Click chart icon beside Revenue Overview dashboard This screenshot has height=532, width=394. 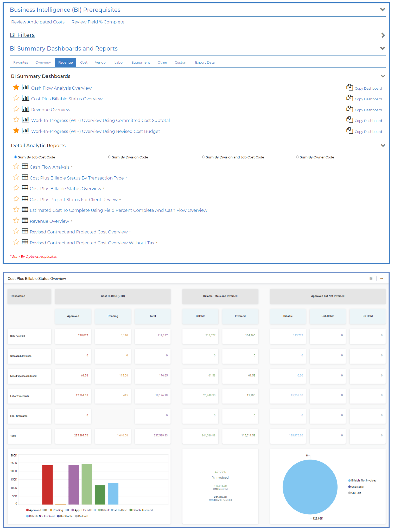pyautogui.click(x=26, y=109)
